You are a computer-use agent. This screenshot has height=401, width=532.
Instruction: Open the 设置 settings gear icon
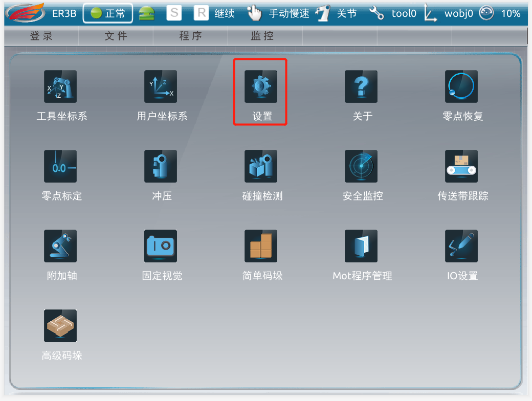(x=261, y=86)
